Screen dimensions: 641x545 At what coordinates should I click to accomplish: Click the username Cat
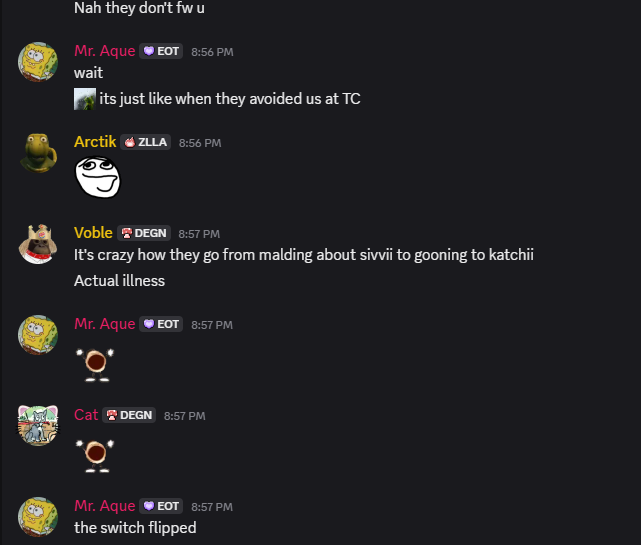[x=86, y=415]
